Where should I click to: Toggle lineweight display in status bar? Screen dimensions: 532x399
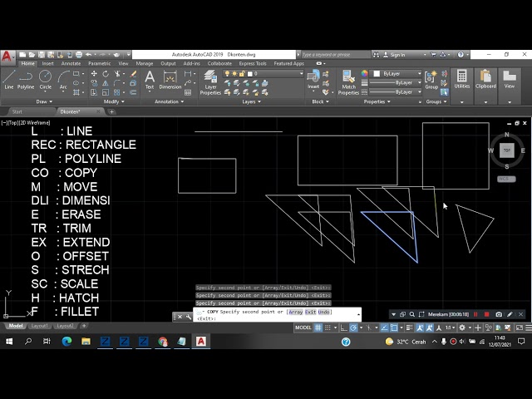410,328
